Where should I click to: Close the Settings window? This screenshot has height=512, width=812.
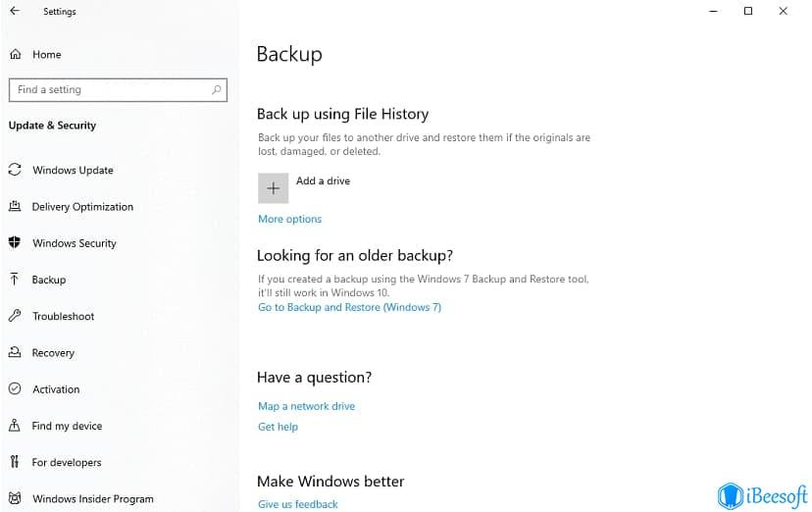point(783,11)
